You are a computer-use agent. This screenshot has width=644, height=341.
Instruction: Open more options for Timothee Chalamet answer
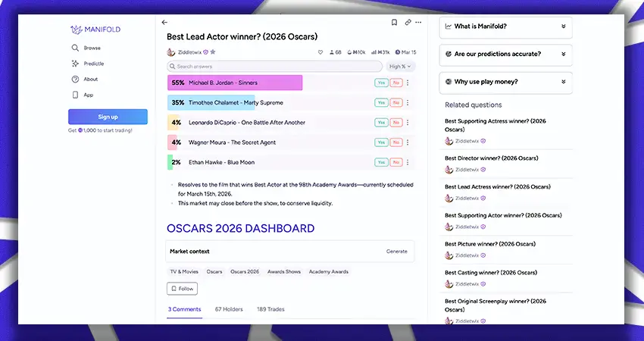[408, 103]
